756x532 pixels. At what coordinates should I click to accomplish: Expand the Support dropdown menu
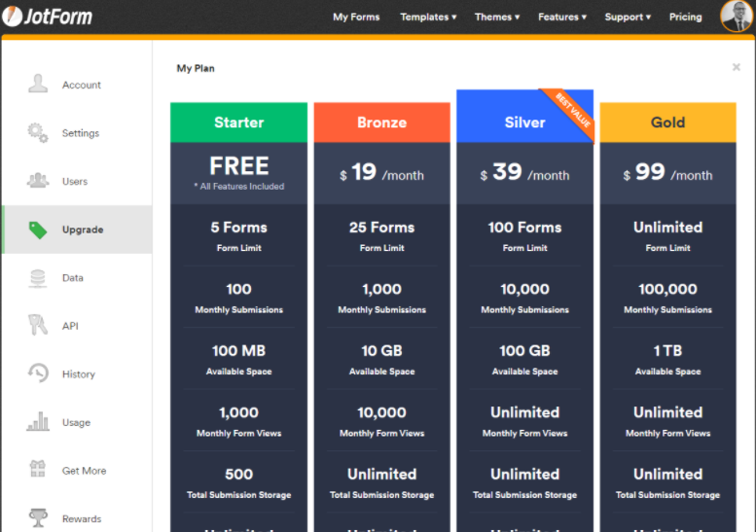[x=628, y=17]
